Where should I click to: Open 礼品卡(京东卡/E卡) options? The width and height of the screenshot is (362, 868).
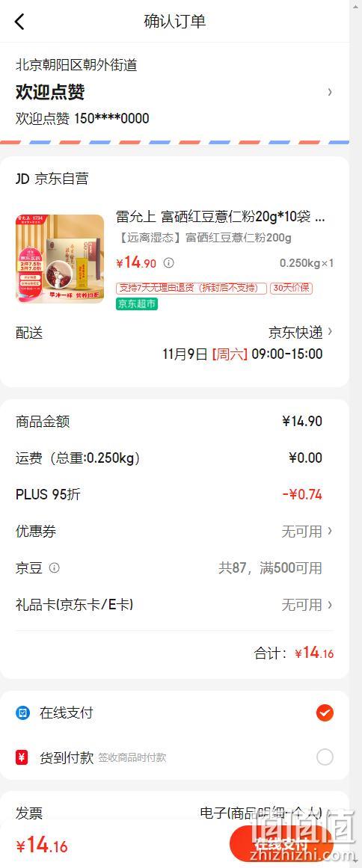coord(174,605)
